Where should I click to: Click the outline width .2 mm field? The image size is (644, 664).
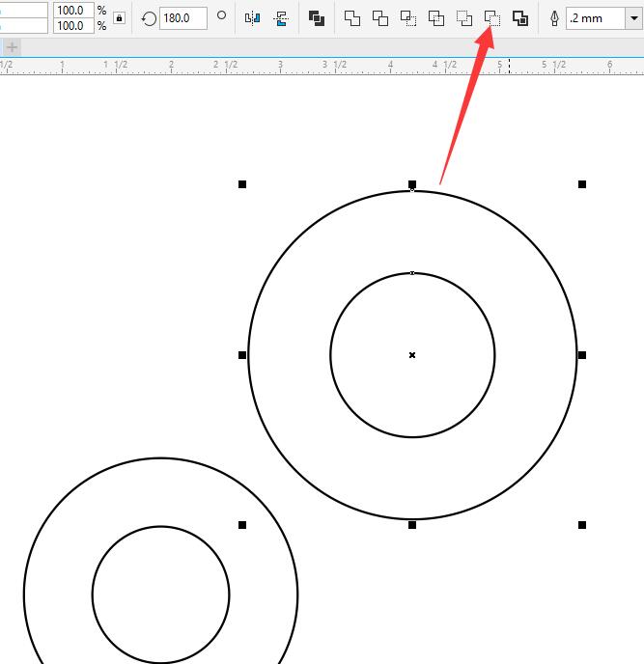point(591,17)
